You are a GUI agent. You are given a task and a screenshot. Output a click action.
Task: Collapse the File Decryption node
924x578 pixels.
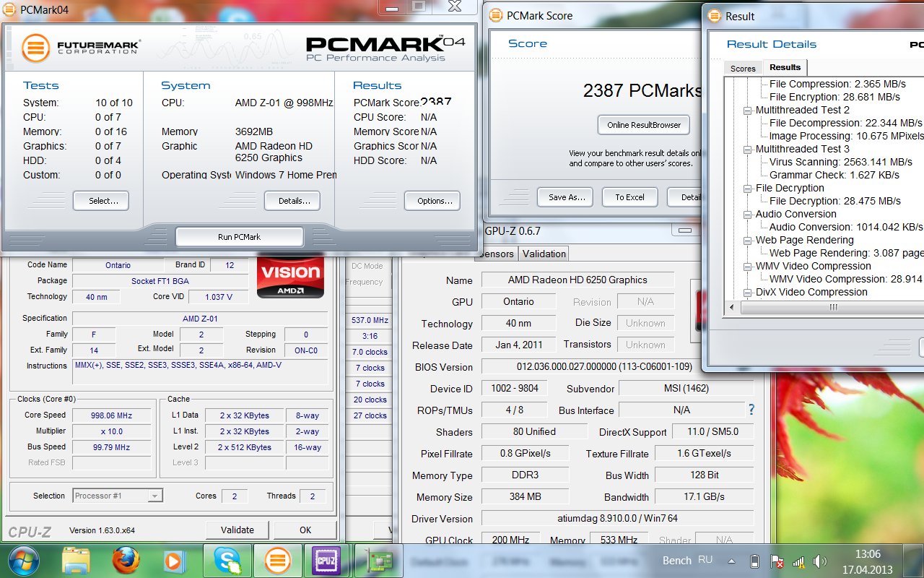(748, 189)
